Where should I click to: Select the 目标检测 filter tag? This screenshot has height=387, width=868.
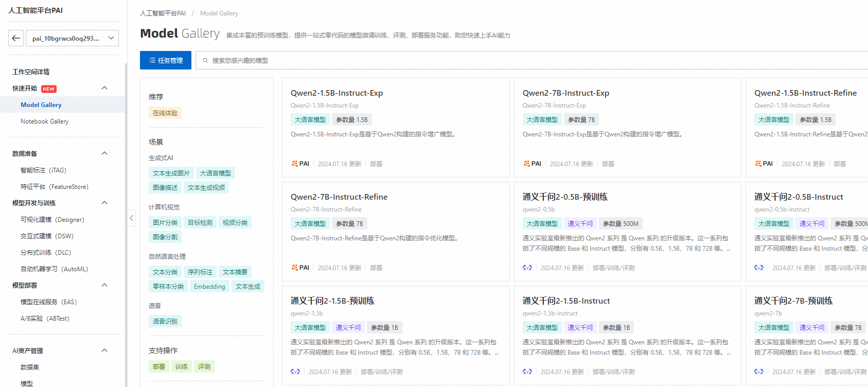[x=200, y=223]
